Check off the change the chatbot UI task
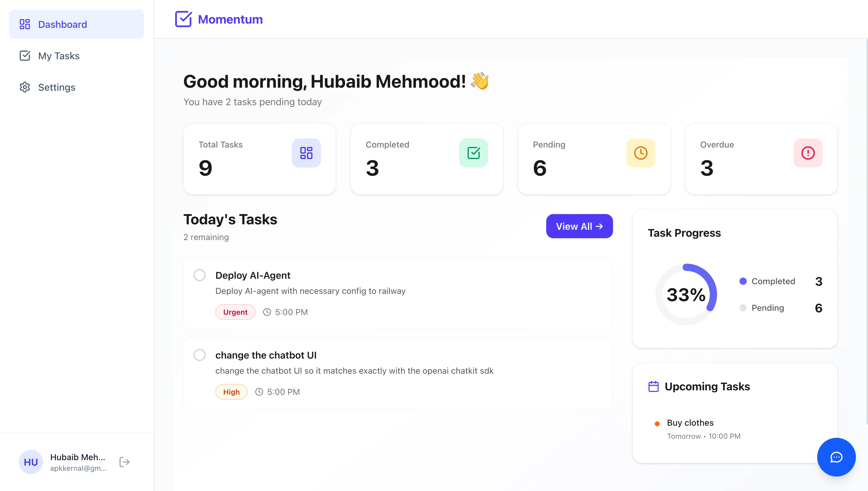The width and height of the screenshot is (868, 491). [199, 355]
